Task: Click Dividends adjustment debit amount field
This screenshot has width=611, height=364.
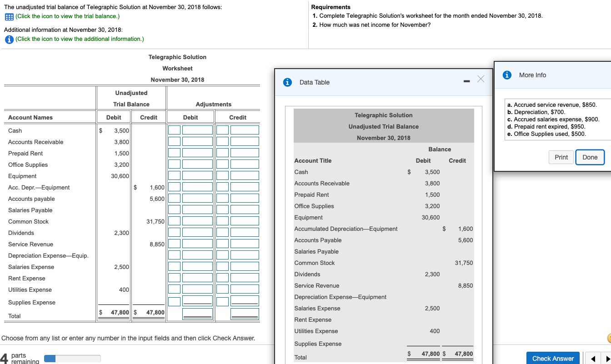Action: (x=198, y=233)
